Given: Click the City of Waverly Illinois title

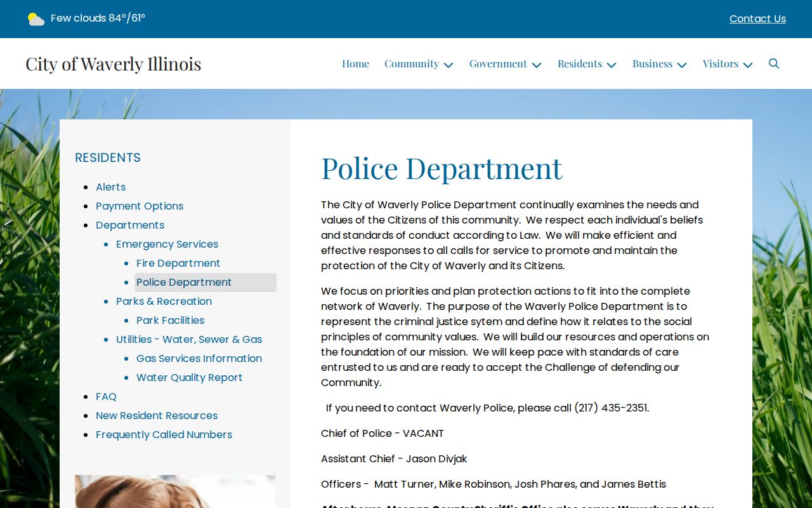Looking at the screenshot, I should pos(114,63).
